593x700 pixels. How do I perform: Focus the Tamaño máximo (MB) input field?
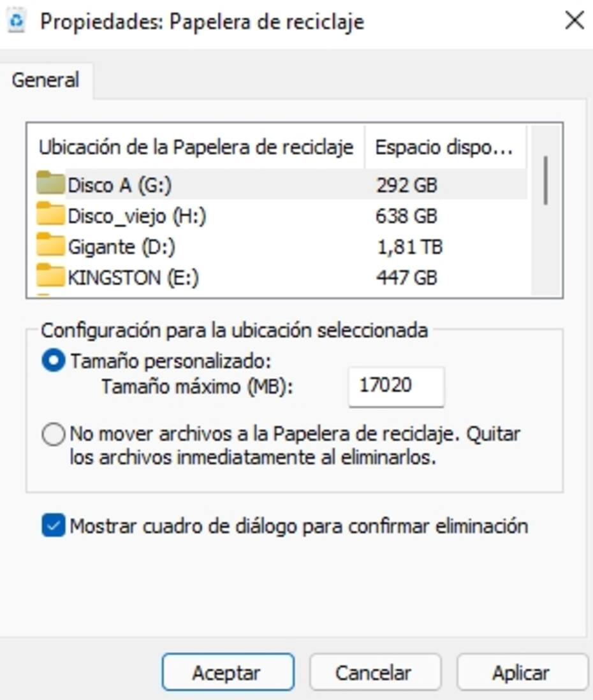pos(396,386)
